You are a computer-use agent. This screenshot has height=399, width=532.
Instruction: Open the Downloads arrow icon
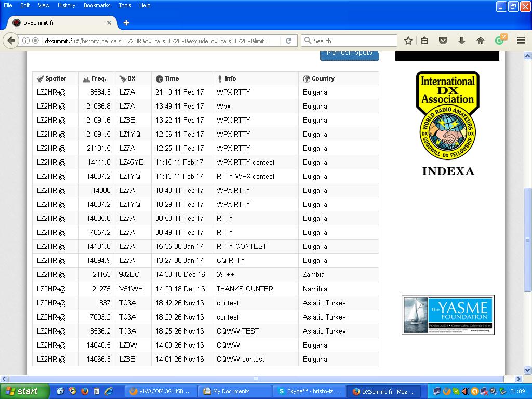(x=461, y=41)
